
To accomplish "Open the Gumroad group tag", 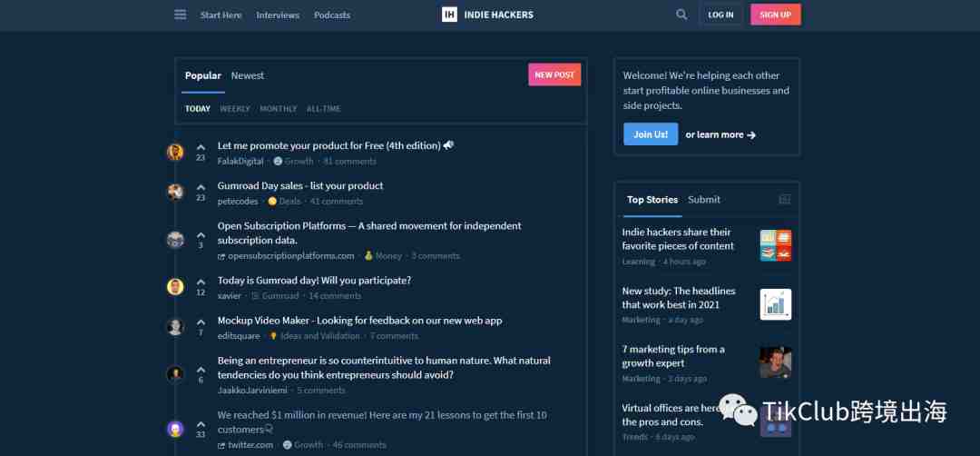I will (275, 296).
